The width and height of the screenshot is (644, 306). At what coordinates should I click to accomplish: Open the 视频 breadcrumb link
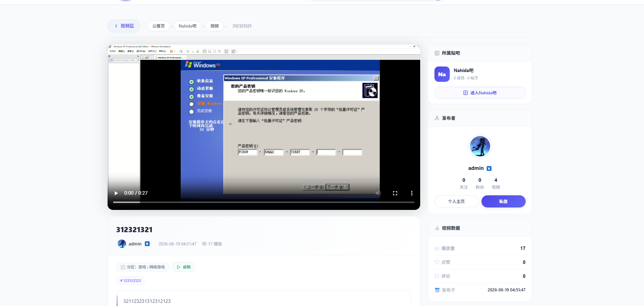[x=214, y=26]
